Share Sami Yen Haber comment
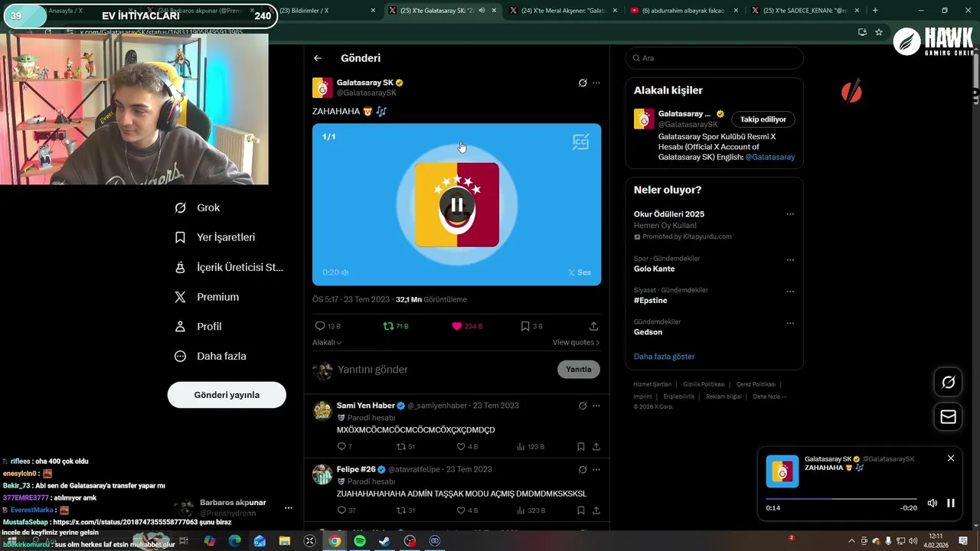The image size is (980, 551). pos(596,447)
